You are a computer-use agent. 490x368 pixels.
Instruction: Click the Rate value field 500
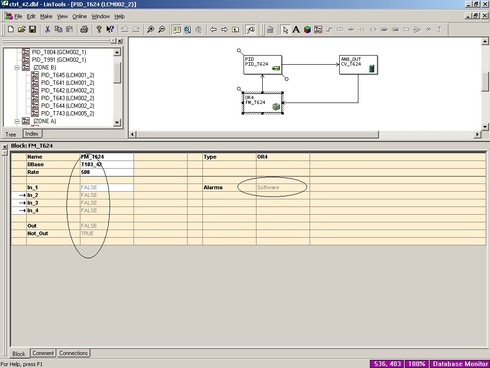point(107,172)
